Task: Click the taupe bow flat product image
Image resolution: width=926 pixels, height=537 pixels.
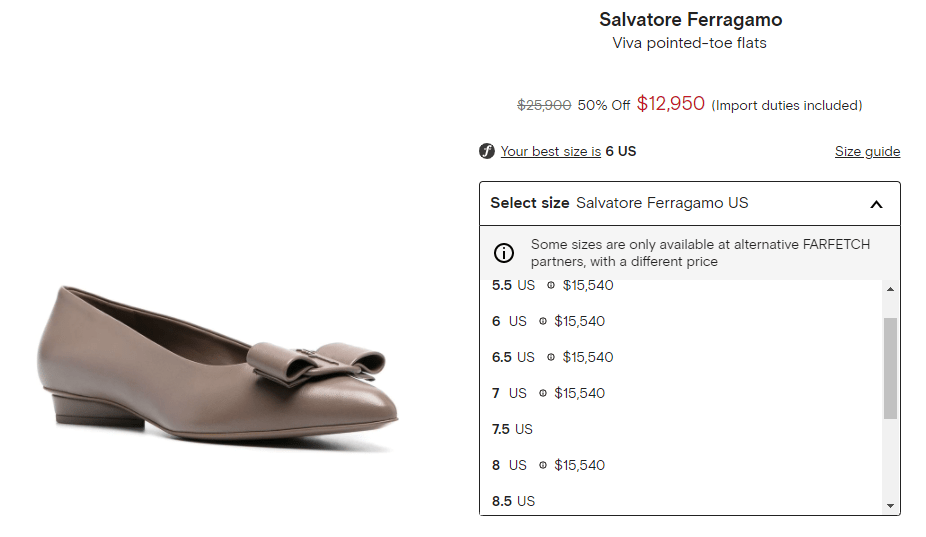Action: click(216, 369)
